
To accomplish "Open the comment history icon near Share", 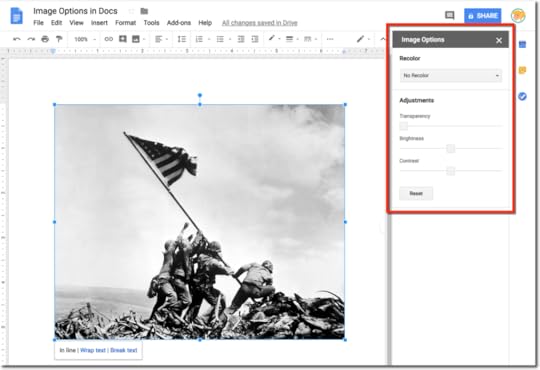I will tap(449, 15).
